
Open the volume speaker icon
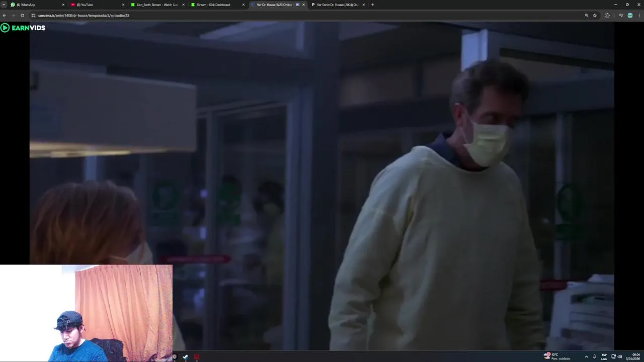(619, 356)
